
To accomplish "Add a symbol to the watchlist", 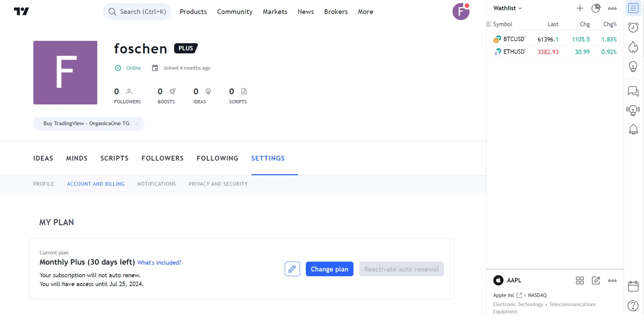I will 580,9.
